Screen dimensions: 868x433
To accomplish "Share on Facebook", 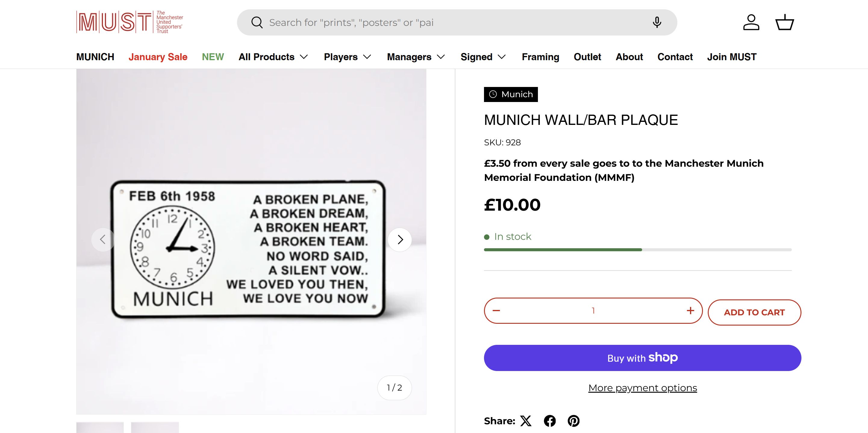I will (550, 421).
